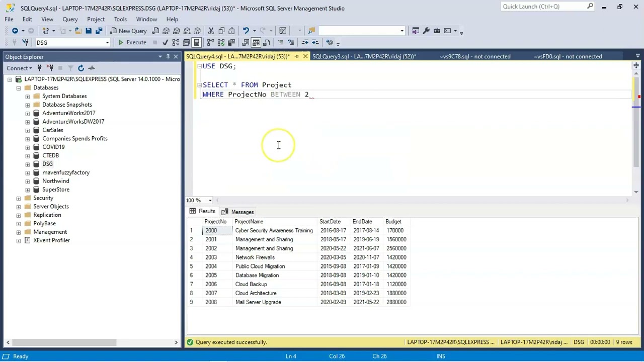The width and height of the screenshot is (644, 362).
Task: Open the zoom 100 % dropdown
Action: (210, 201)
